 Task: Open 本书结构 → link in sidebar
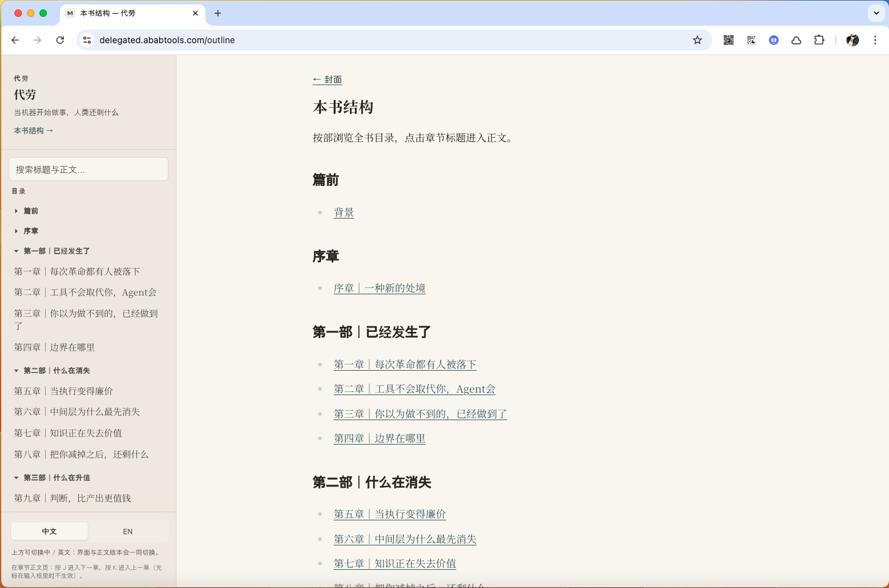(34, 131)
